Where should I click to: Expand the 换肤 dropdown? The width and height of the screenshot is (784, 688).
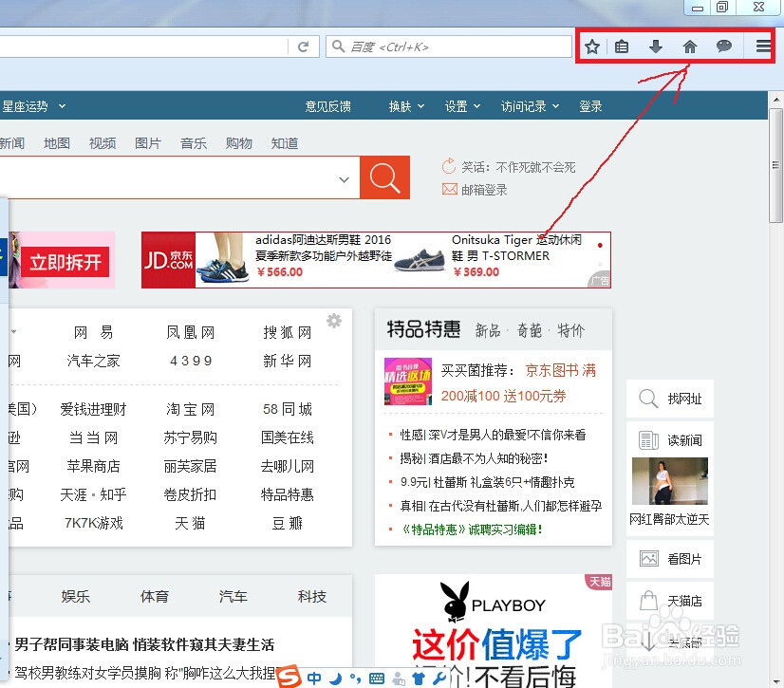click(420, 106)
